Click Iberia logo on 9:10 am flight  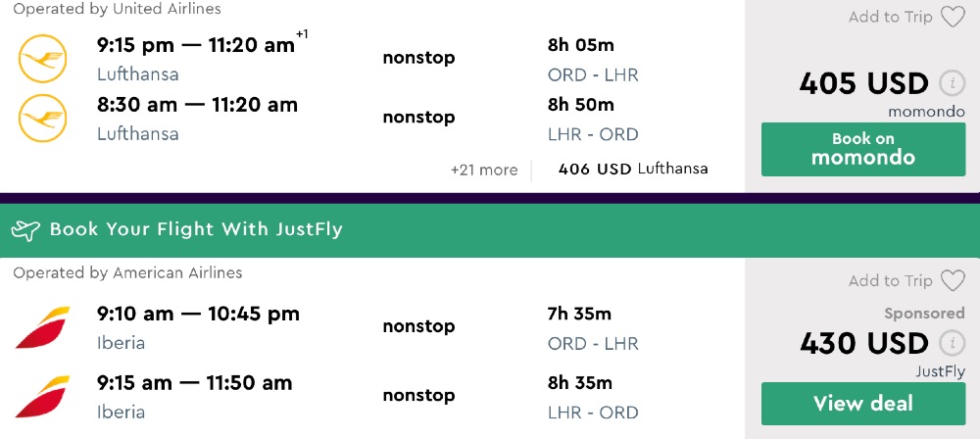(x=42, y=327)
